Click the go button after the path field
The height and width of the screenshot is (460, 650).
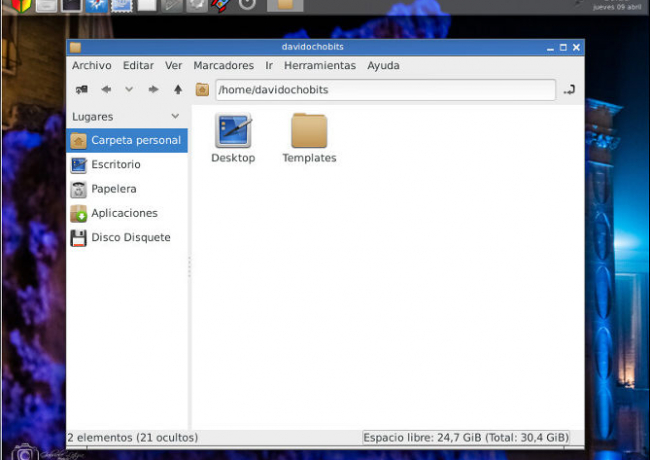click(x=569, y=90)
